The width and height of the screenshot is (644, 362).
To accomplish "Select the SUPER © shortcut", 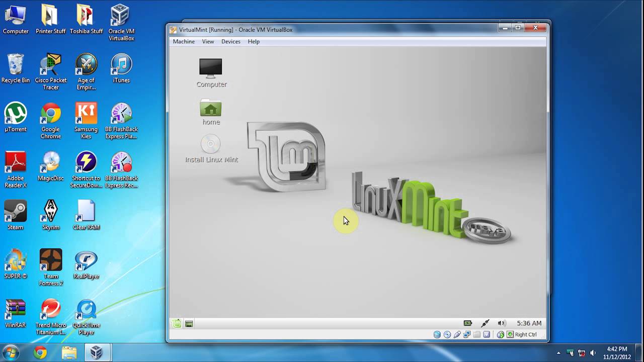I will [x=16, y=264].
